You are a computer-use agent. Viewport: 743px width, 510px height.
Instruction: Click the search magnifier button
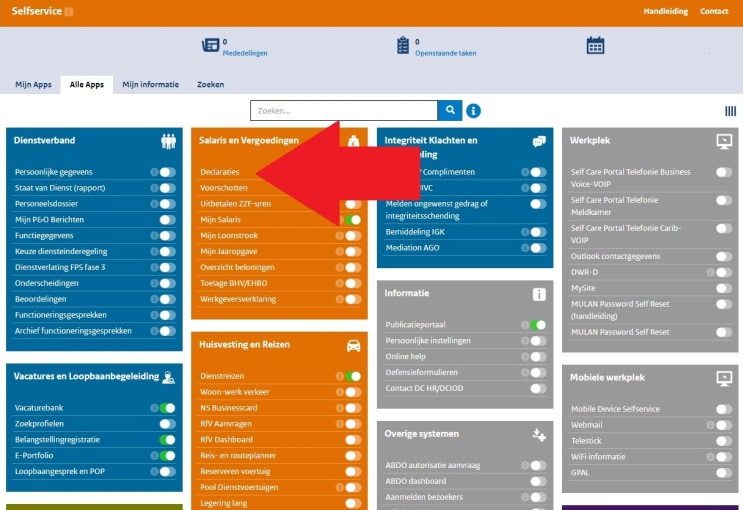click(x=450, y=110)
